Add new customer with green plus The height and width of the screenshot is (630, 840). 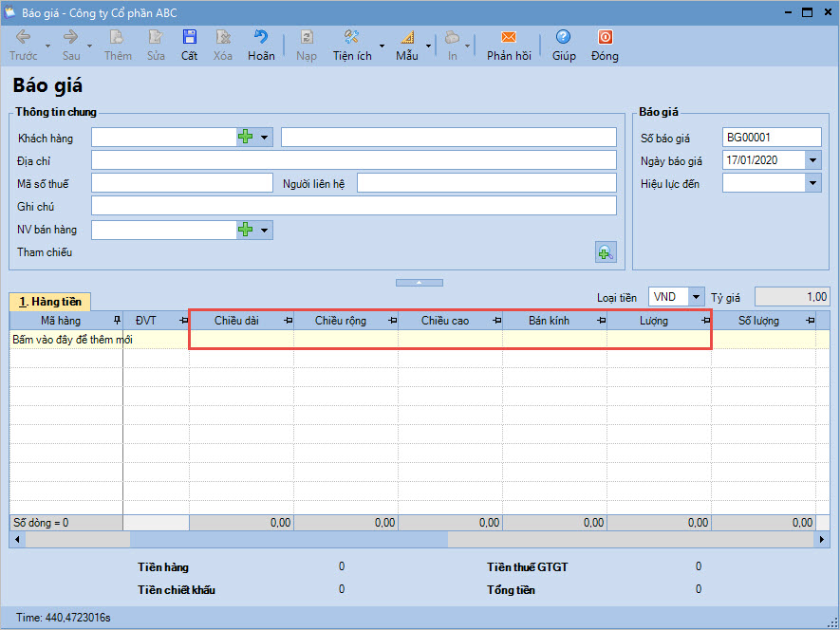tap(246, 138)
